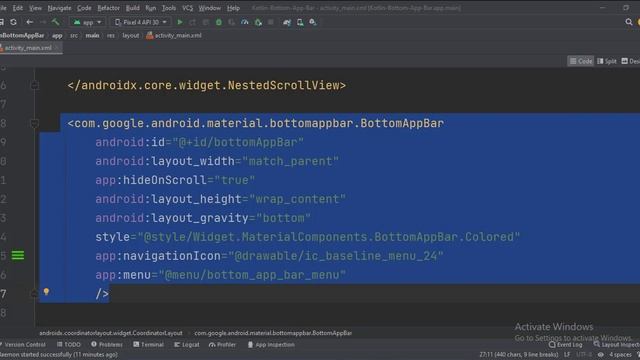Switch editor to Code view mode
The width and height of the screenshot is (640, 360).
(x=581, y=61)
